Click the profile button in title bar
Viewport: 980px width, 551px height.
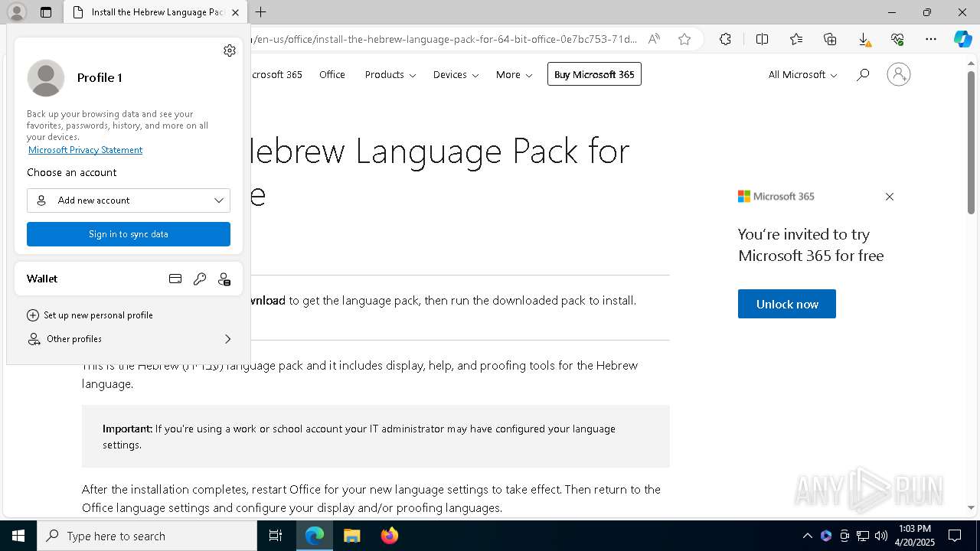(x=16, y=12)
